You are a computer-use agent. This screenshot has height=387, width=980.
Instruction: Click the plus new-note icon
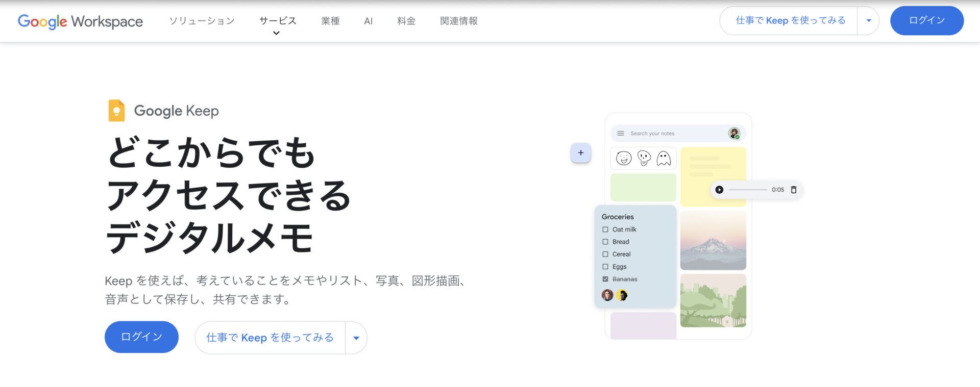click(x=581, y=153)
